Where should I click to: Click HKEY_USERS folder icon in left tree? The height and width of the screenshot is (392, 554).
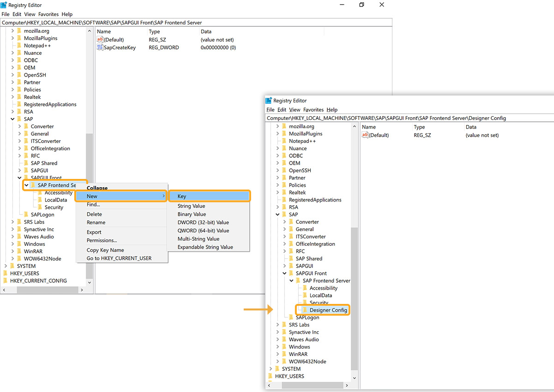click(5, 273)
